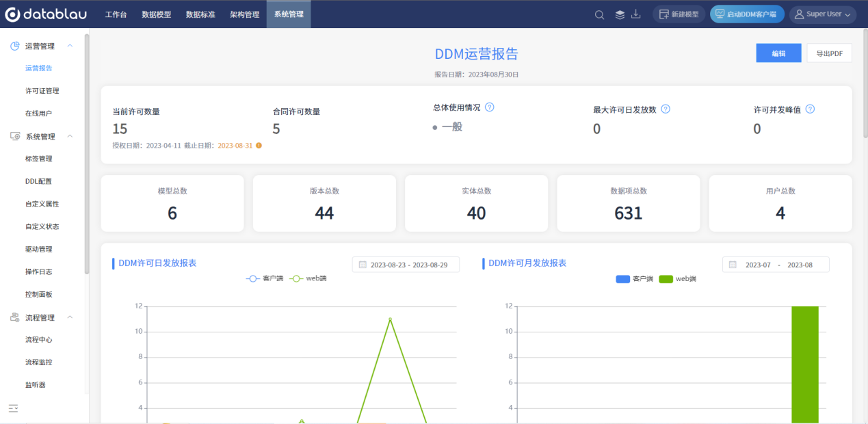
Task: Open 控制面板 in the sidebar
Action: coord(39,294)
